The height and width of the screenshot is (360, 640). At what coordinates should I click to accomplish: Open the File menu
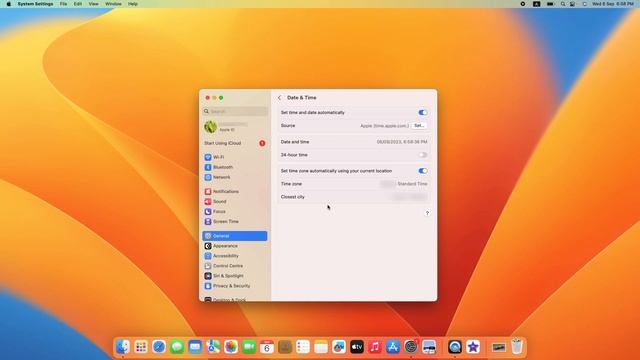[x=63, y=4]
